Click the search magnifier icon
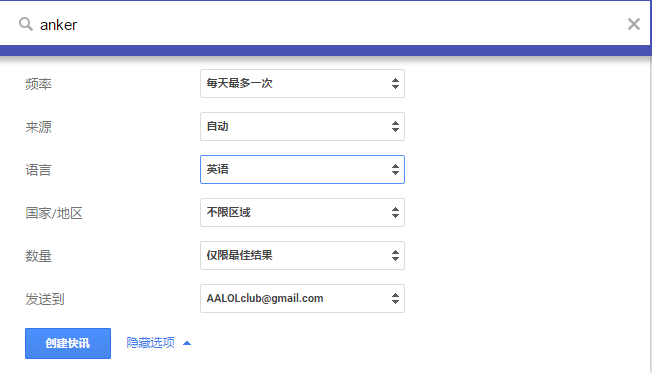The height and width of the screenshot is (373, 652). 26,24
